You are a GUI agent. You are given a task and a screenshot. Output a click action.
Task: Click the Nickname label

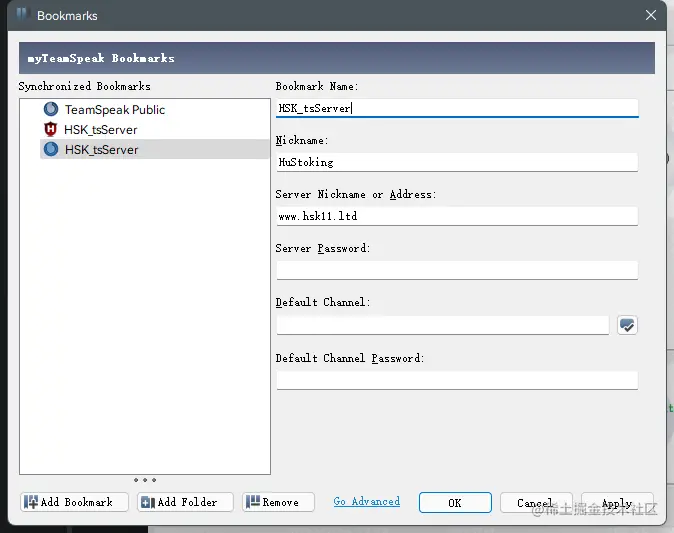point(302,140)
